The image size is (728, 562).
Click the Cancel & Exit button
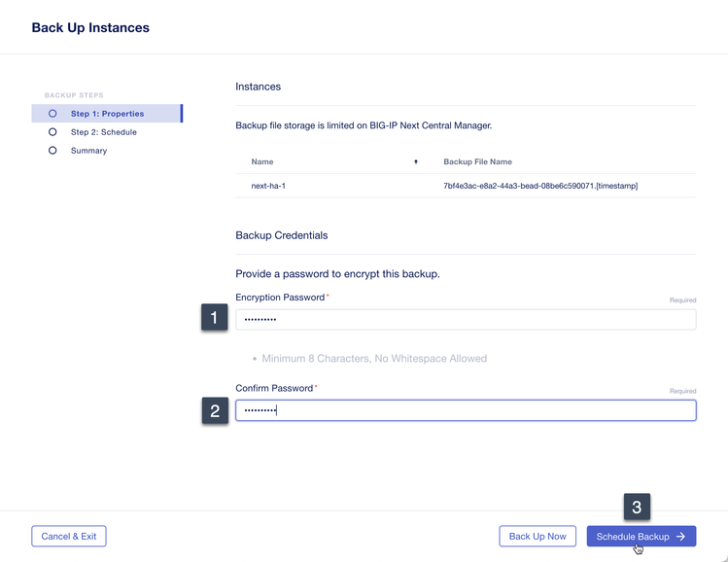[69, 537]
